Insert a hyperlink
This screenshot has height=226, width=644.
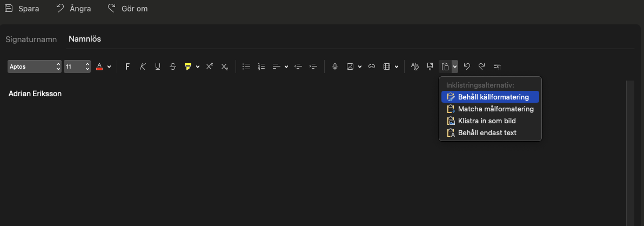click(x=372, y=67)
